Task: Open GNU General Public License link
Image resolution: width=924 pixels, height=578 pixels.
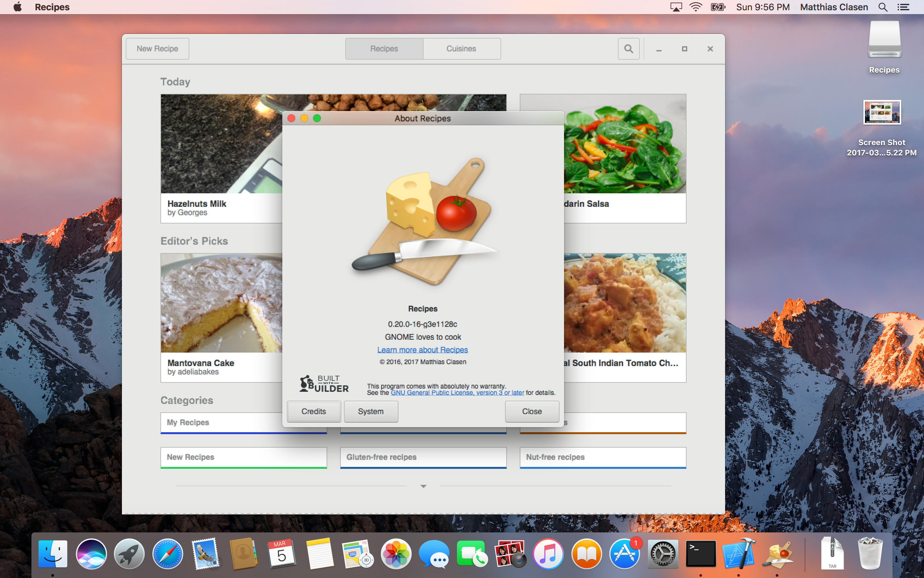Action: 458,393
